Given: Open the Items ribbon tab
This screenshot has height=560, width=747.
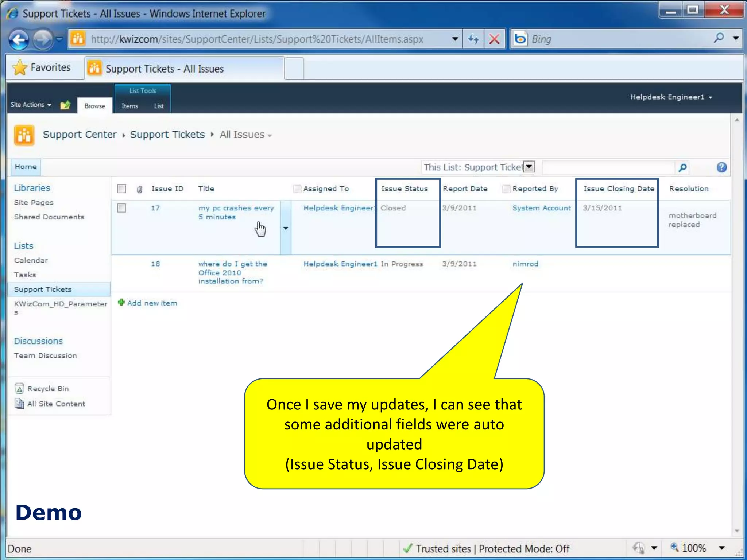Looking at the screenshot, I should pyautogui.click(x=130, y=106).
